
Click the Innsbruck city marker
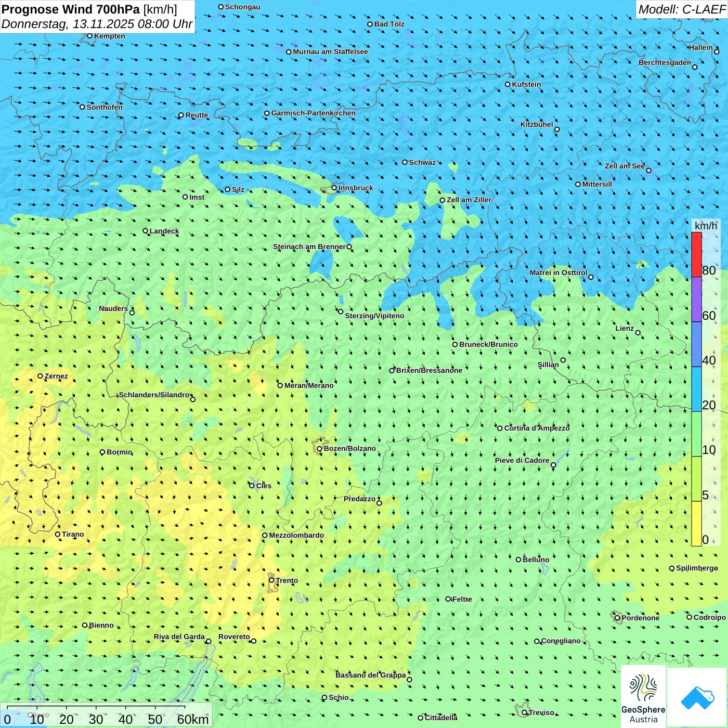coord(334,188)
